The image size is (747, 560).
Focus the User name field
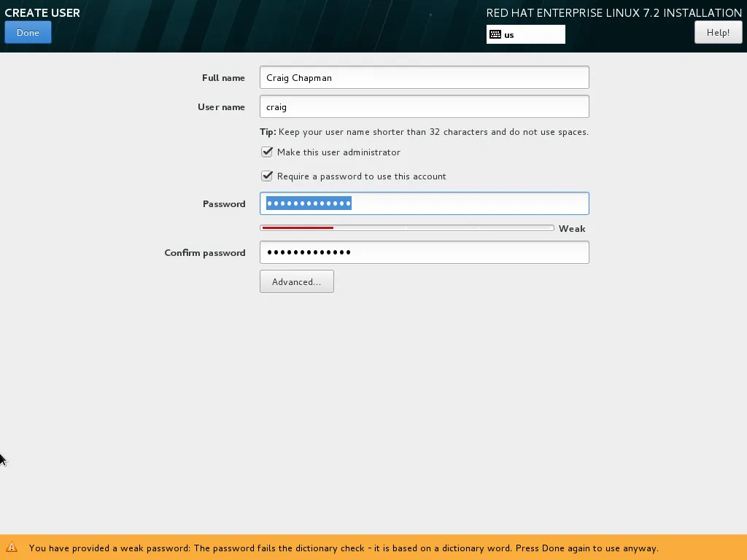(x=425, y=106)
